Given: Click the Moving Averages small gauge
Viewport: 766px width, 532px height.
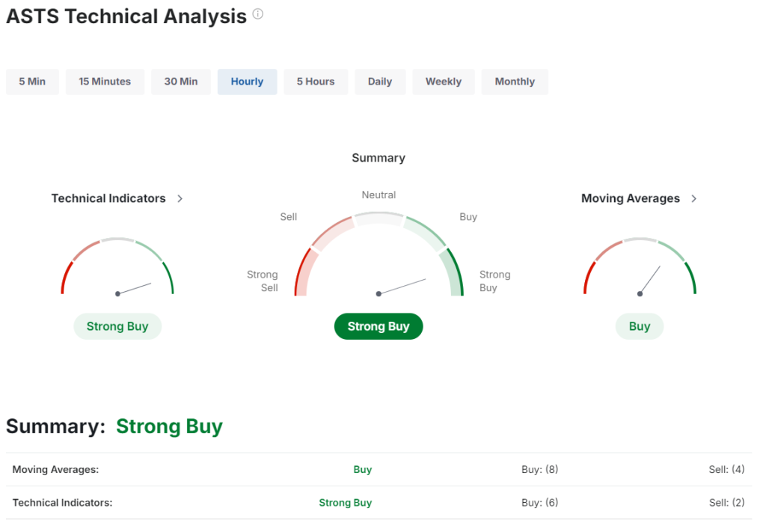Looking at the screenshot, I should (x=640, y=269).
